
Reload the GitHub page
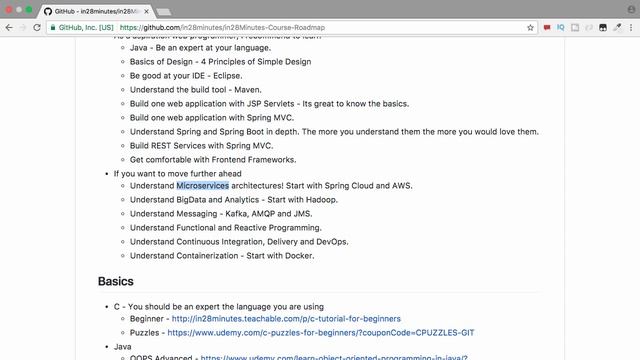pos(37,27)
